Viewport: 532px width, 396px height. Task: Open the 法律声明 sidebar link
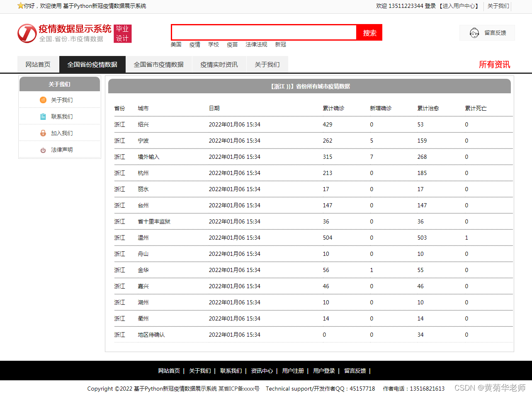coord(62,150)
